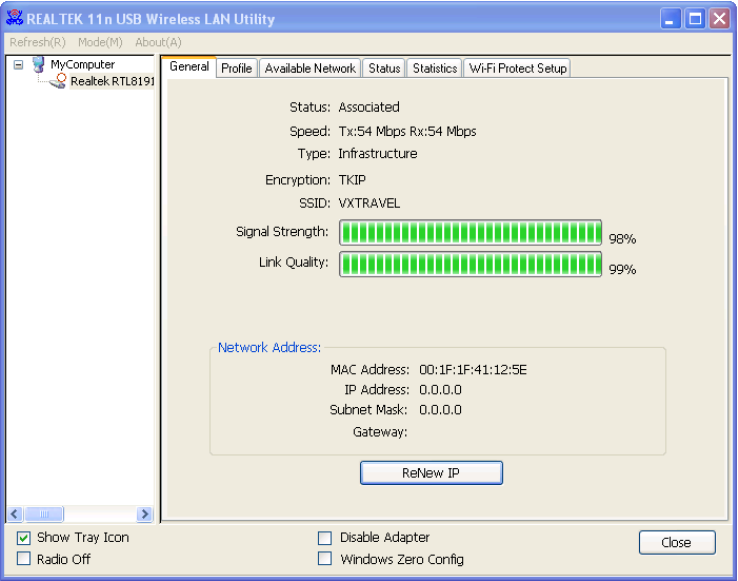Click the MyComputer icon in tree
Screen dimensions: 738x581
(39, 65)
